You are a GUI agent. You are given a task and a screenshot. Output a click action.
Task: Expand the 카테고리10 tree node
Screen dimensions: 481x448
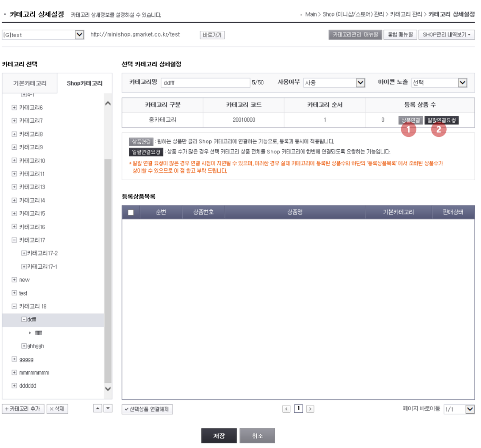coord(14,160)
